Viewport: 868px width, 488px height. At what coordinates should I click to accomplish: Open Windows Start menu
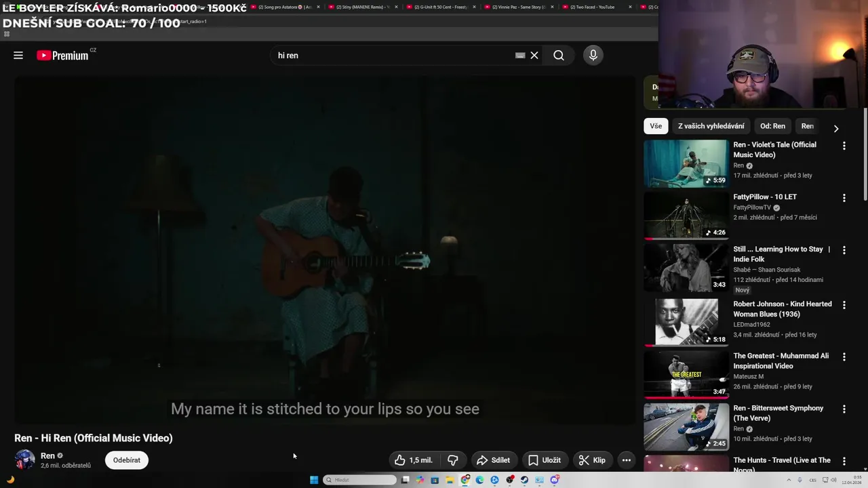314,480
